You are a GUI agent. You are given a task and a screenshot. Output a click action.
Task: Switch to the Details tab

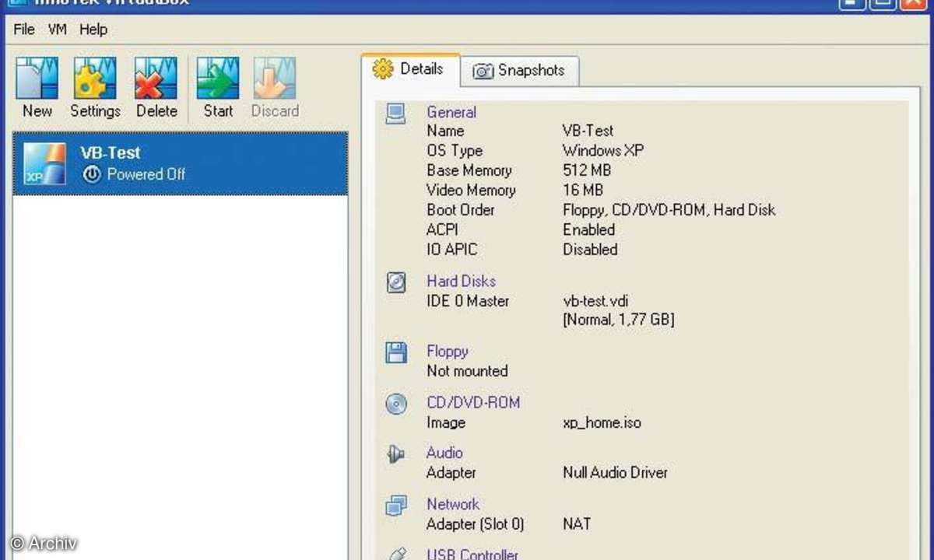click(x=411, y=68)
